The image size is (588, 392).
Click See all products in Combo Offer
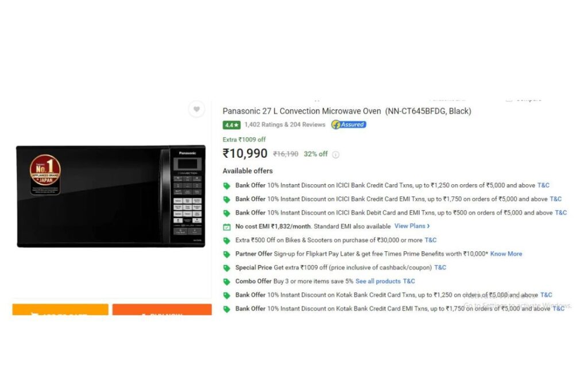[x=378, y=281]
